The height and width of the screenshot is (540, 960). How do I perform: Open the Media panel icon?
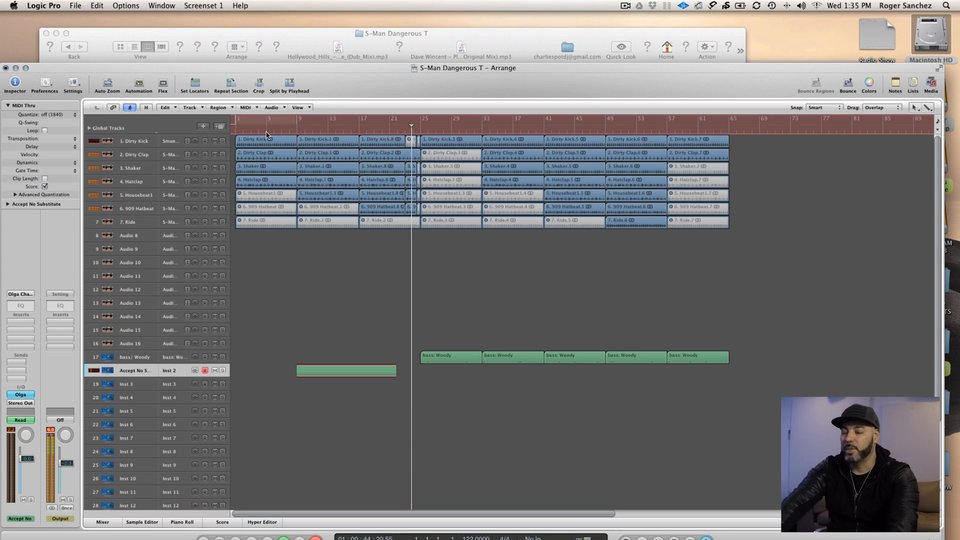pyautogui.click(x=931, y=83)
